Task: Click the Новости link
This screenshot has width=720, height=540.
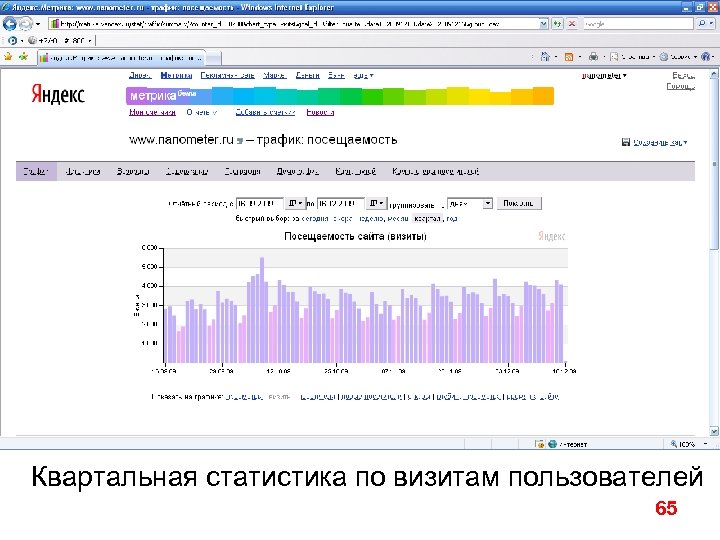Action: (x=320, y=112)
